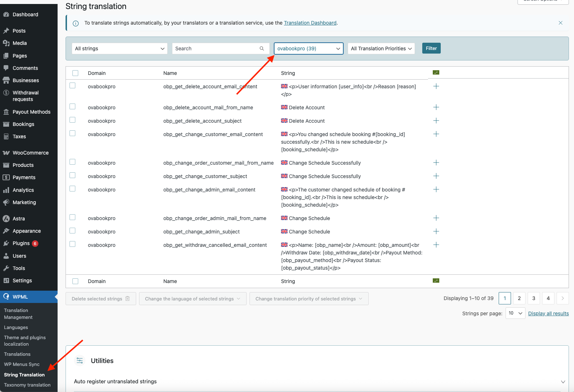The image size is (574, 392).
Task: Click the Marketing megaphone icon
Action: point(6,202)
